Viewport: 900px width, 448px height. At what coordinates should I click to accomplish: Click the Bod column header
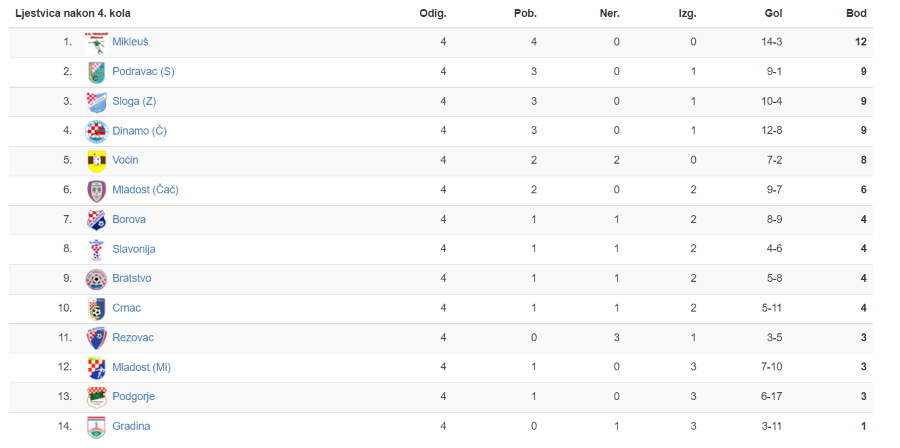click(856, 14)
